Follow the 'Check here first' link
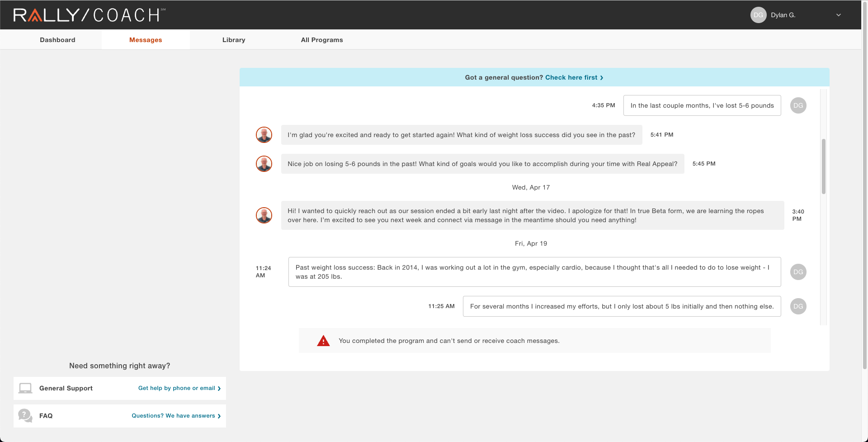The height and width of the screenshot is (442, 868). click(x=574, y=77)
